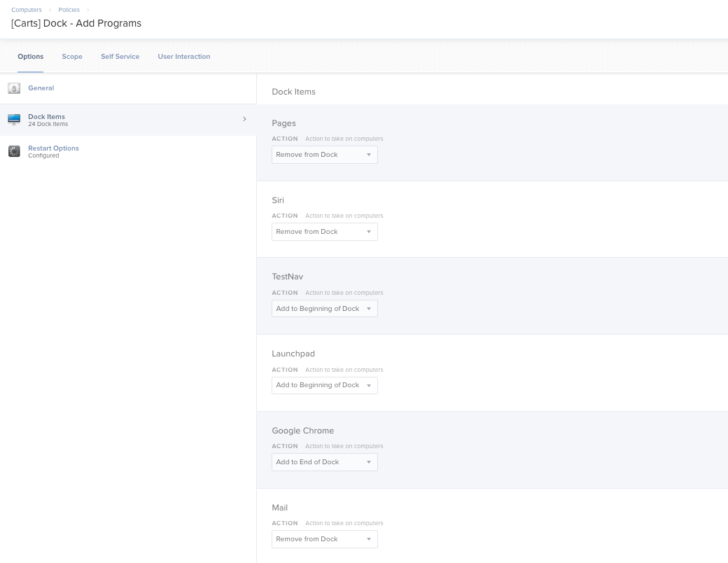728x563 pixels.
Task: Click the 'Launchpad' dock item name
Action: click(x=293, y=354)
